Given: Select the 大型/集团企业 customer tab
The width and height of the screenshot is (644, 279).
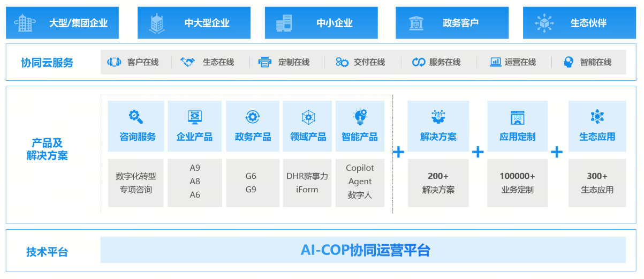Looking at the screenshot, I should pyautogui.click(x=62, y=23).
